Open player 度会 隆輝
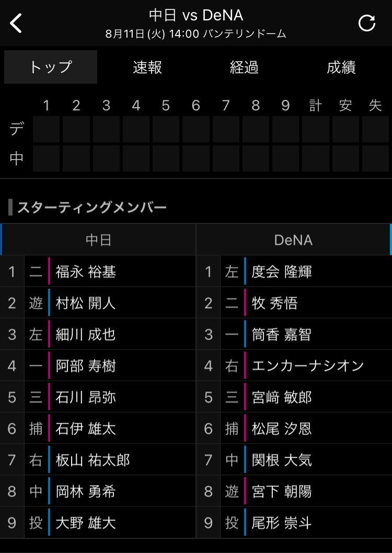Screen dimensions: 392x553 [x=282, y=272]
